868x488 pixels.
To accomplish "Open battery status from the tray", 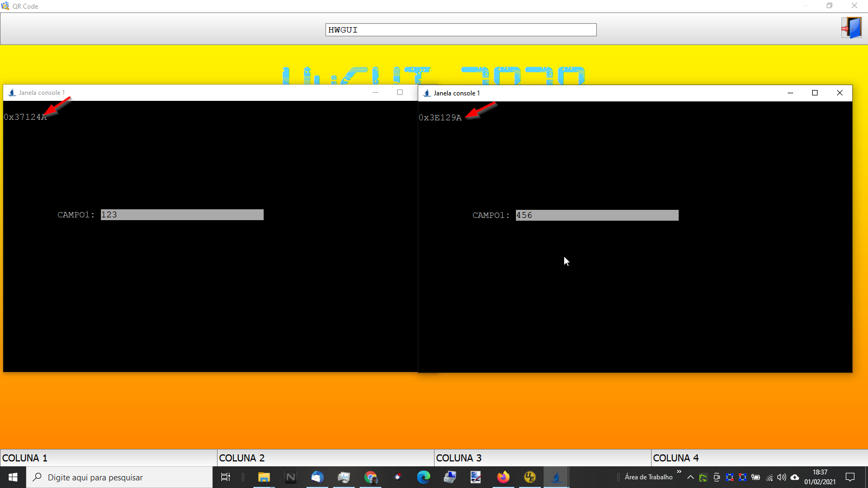I will click(x=756, y=477).
